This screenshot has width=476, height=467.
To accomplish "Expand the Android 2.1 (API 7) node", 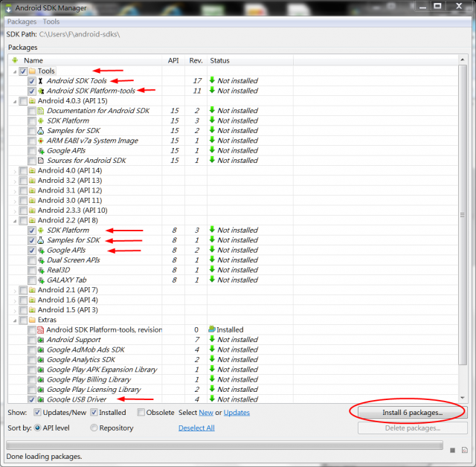I will (x=15, y=291).
